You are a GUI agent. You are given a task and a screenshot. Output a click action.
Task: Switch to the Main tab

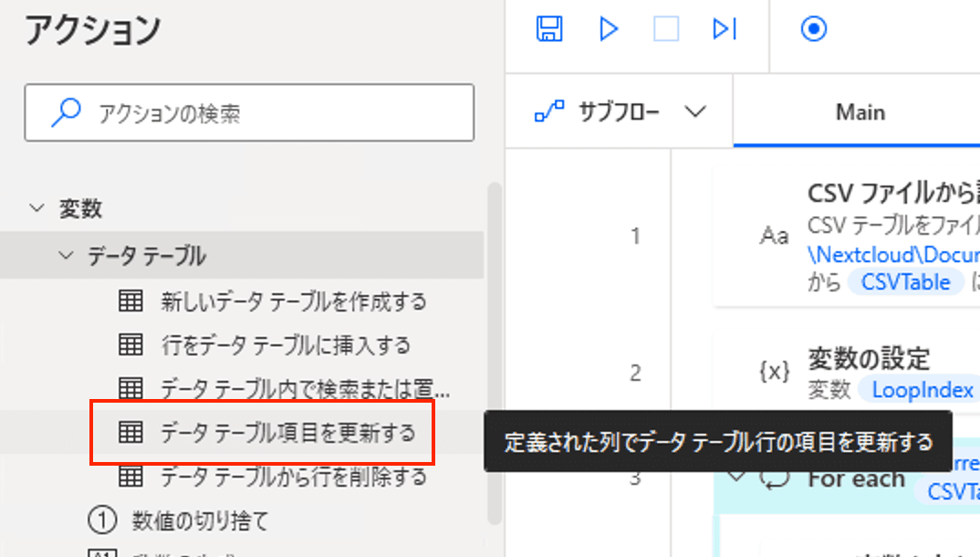click(860, 112)
